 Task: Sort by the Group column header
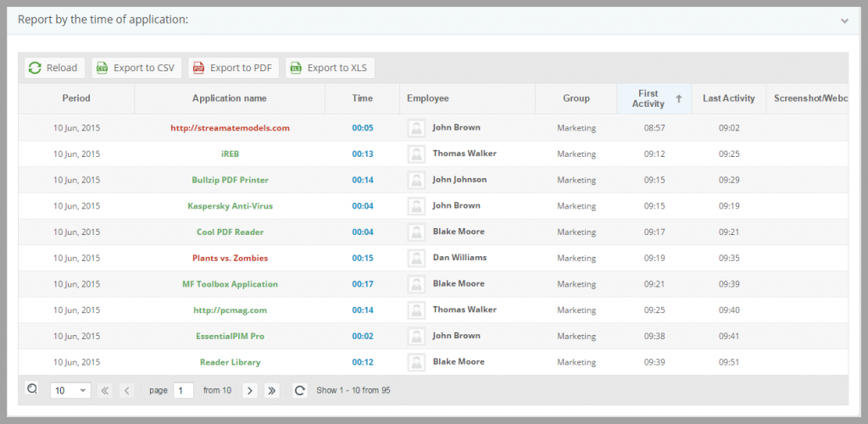(576, 98)
